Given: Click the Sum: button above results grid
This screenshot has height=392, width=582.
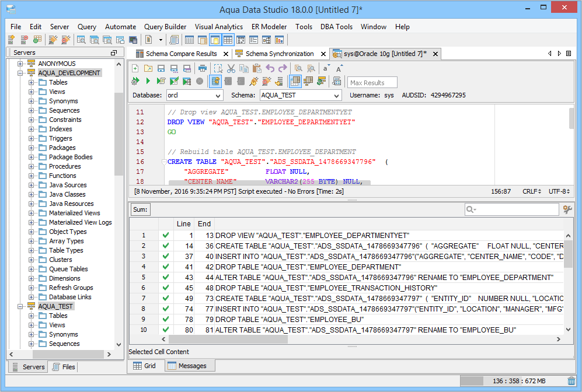Looking at the screenshot, I should [x=140, y=209].
